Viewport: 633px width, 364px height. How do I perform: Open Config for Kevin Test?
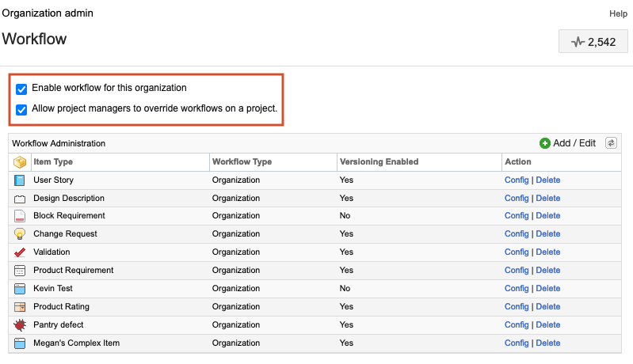click(517, 288)
